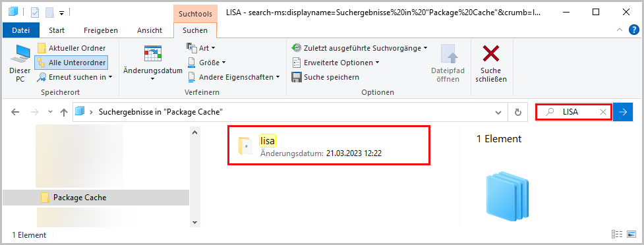
Task: Refresh the search results
Action: tap(518, 112)
